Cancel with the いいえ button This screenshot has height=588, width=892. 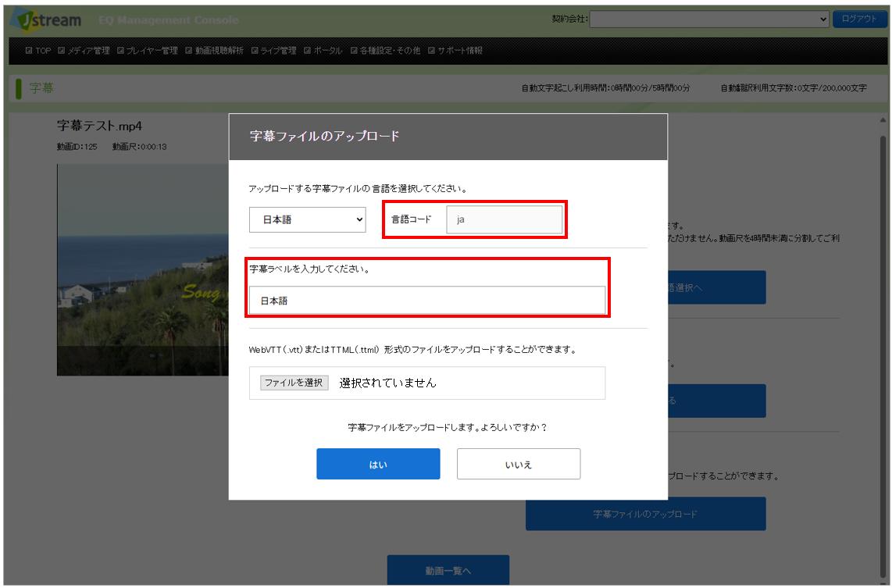click(x=519, y=464)
